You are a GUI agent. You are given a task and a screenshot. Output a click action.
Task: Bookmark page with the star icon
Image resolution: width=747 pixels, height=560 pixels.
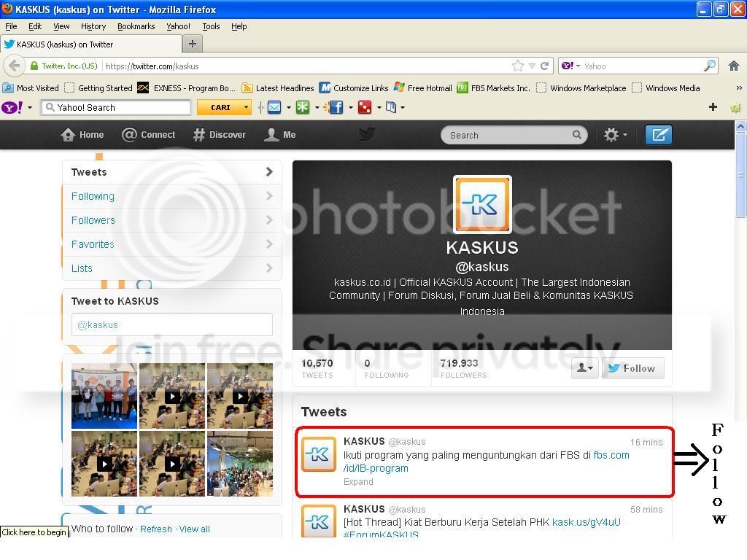pyautogui.click(x=518, y=66)
